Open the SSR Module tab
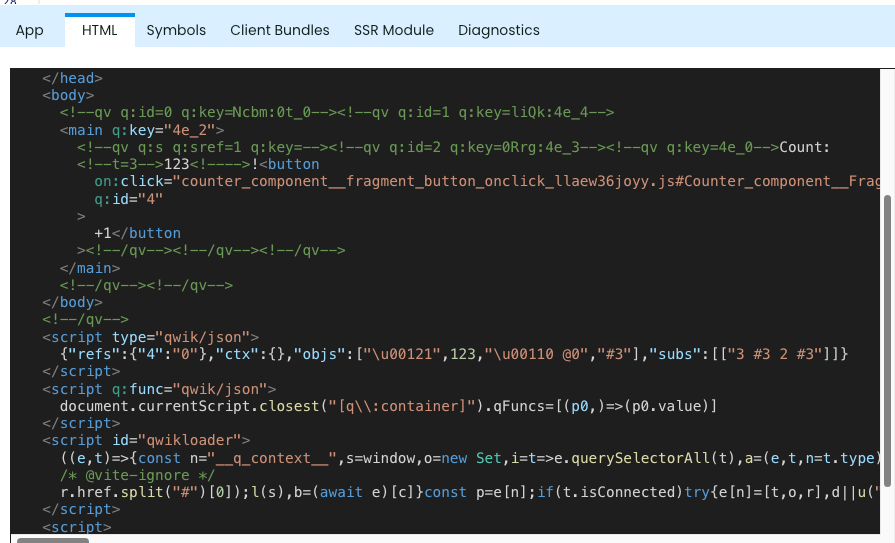 click(x=394, y=30)
